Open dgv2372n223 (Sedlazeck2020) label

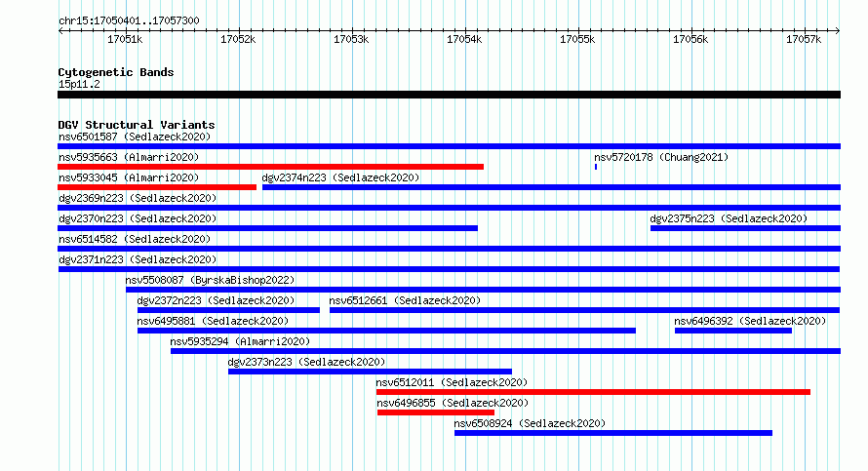point(216,300)
